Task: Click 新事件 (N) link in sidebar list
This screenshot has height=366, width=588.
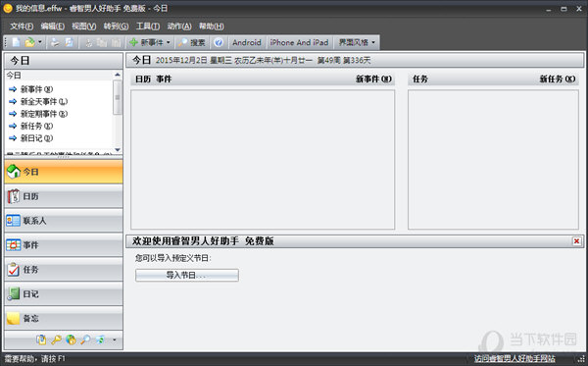Action: pyautogui.click(x=36, y=89)
